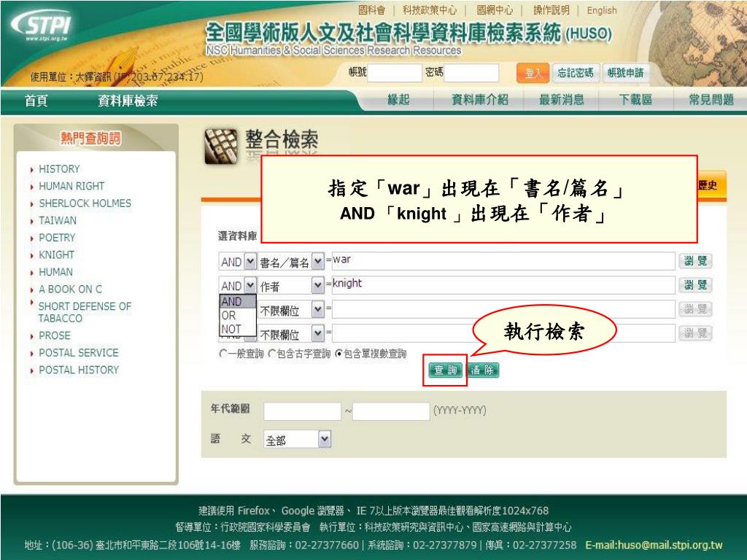
Task: Select the 包含古字查詢 radio button
Action: 271,354
